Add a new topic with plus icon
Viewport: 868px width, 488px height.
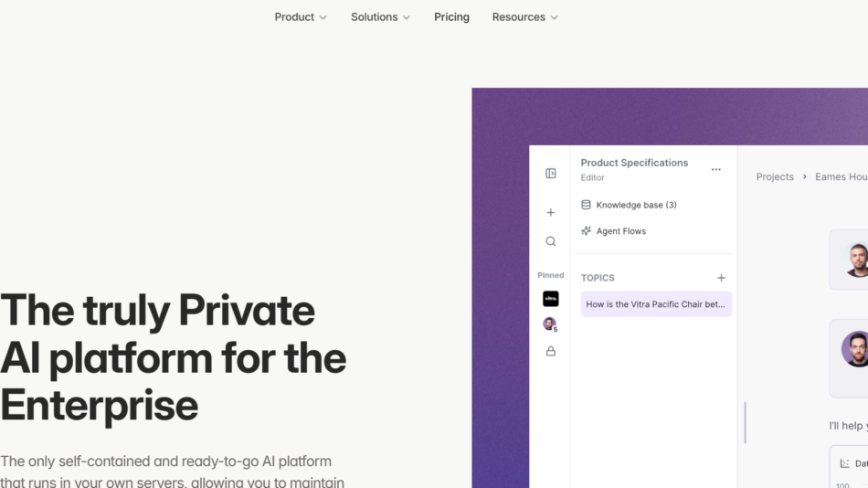tap(721, 278)
